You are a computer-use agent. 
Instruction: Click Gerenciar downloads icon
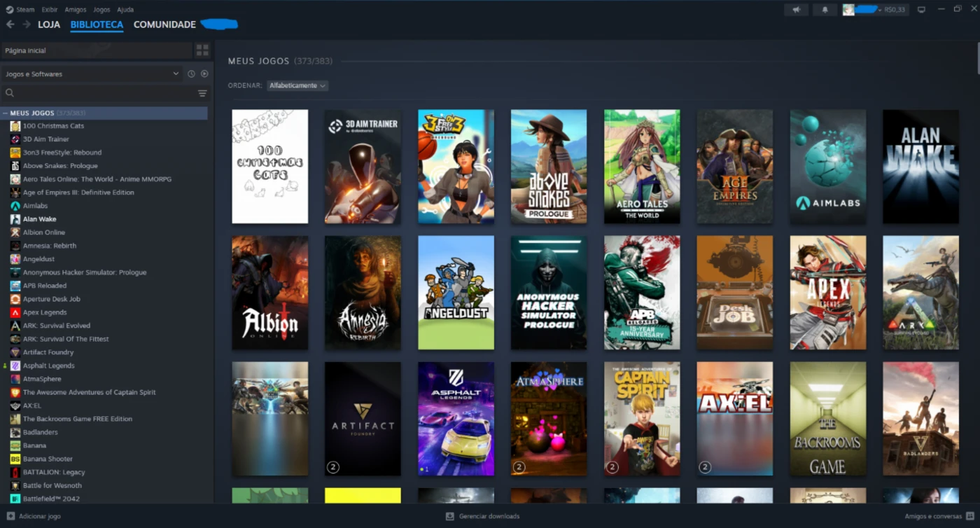pos(450,516)
